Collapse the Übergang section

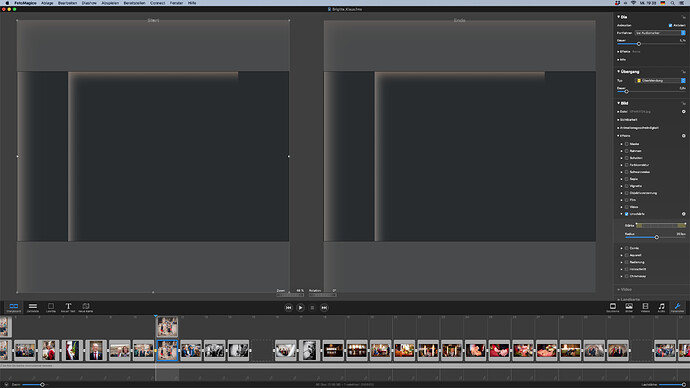pyautogui.click(x=618, y=72)
